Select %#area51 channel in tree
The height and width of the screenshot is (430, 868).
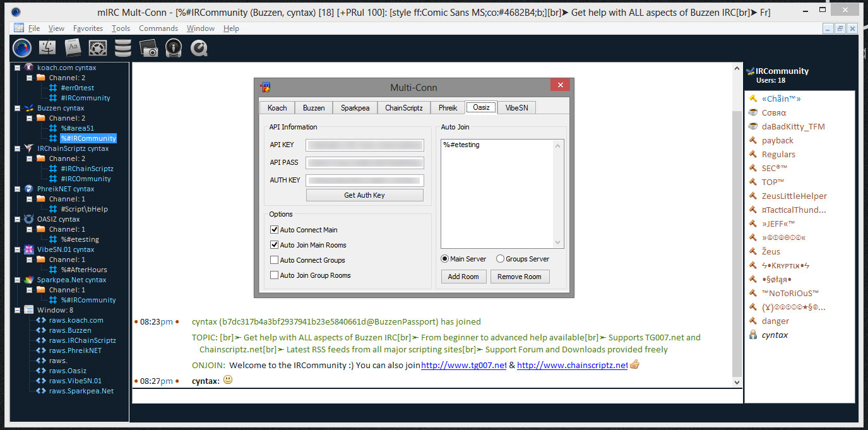77,128
